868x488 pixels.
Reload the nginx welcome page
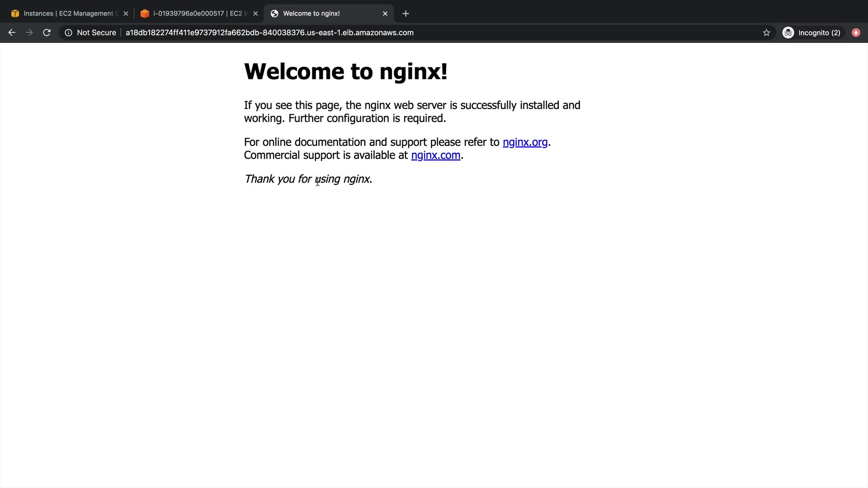47,33
